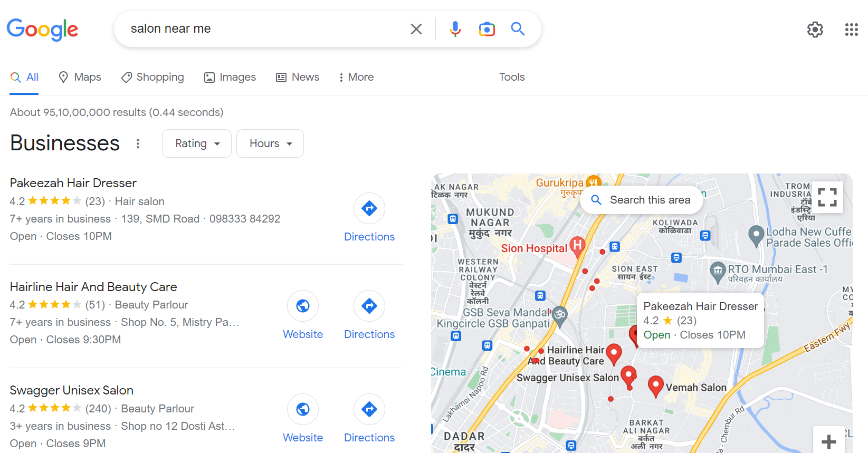868x453 pixels.
Task: Clear the search query with the X icon
Action: (x=416, y=28)
